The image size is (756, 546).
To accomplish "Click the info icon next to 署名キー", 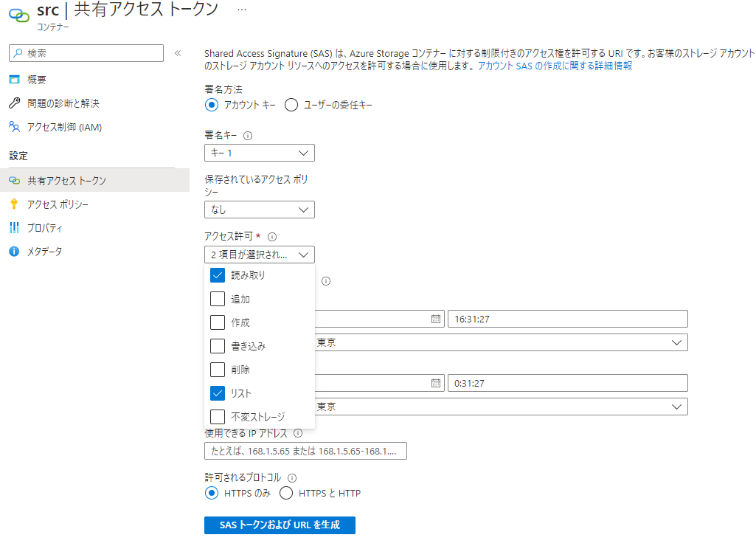I will tap(248, 136).
